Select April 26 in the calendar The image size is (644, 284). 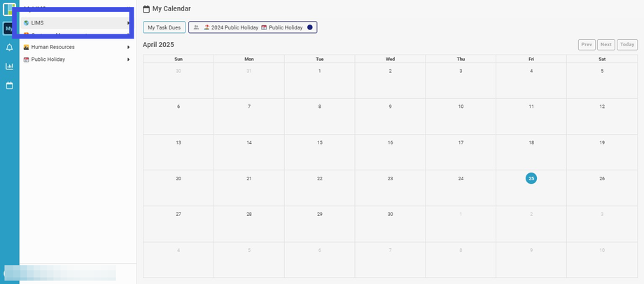point(602,188)
